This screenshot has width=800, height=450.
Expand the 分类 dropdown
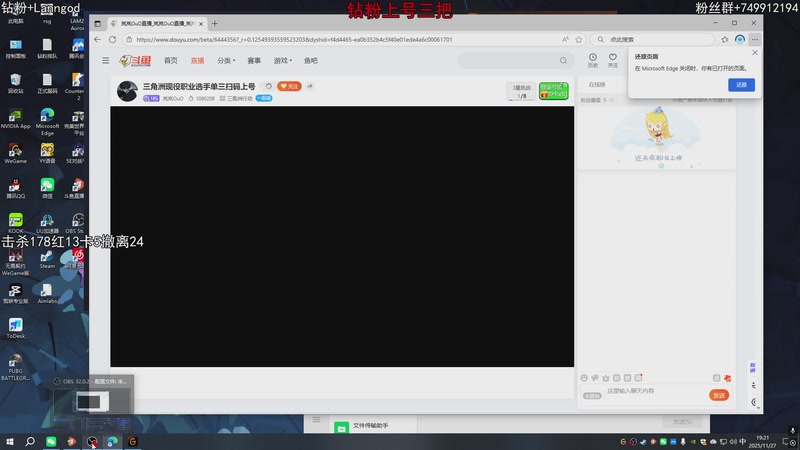[226, 60]
